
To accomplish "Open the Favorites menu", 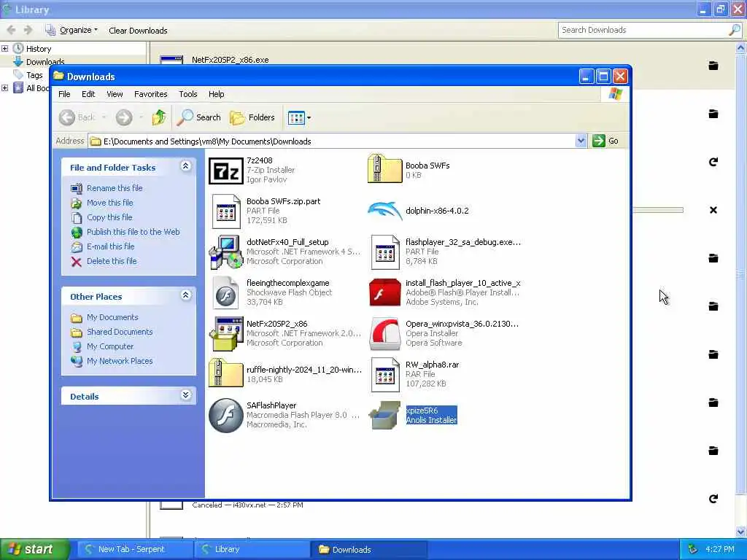I will tap(150, 94).
